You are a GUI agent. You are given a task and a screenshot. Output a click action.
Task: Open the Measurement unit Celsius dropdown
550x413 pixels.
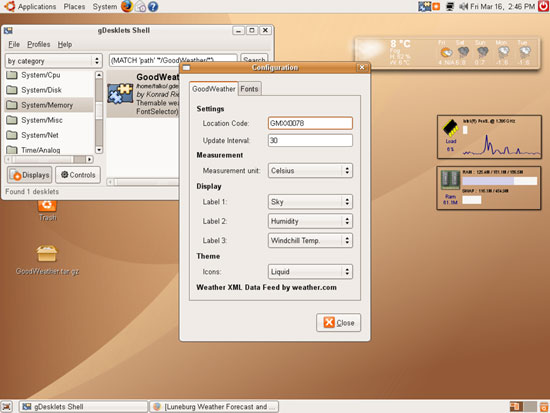pos(310,171)
